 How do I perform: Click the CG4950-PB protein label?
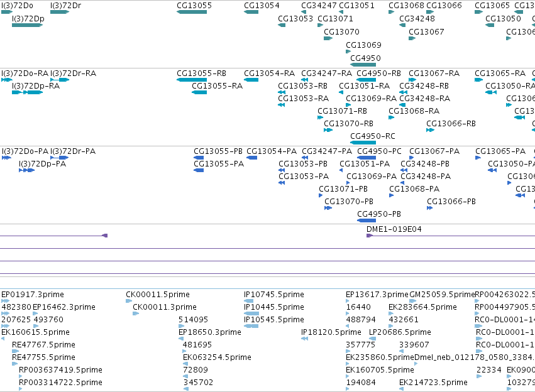coord(379,214)
